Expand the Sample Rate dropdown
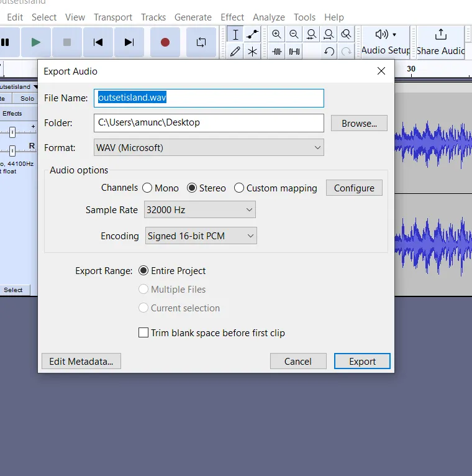 pos(199,210)
